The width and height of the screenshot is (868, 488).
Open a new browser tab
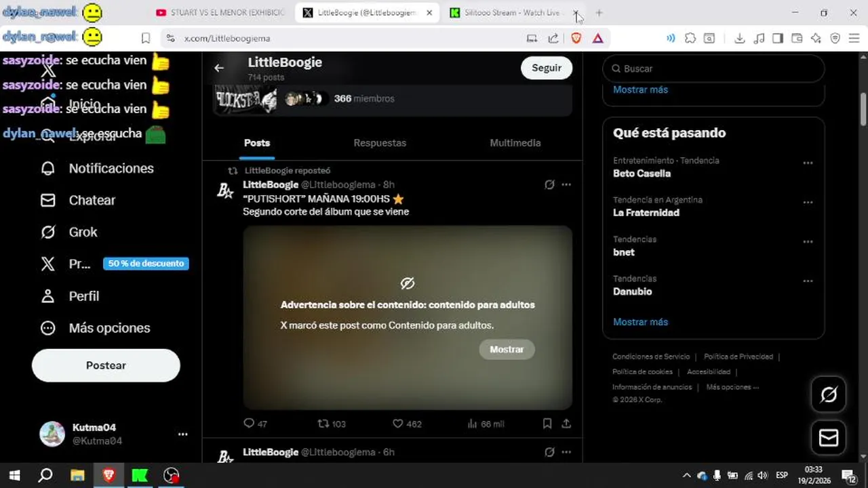click(x=599, y=13)
